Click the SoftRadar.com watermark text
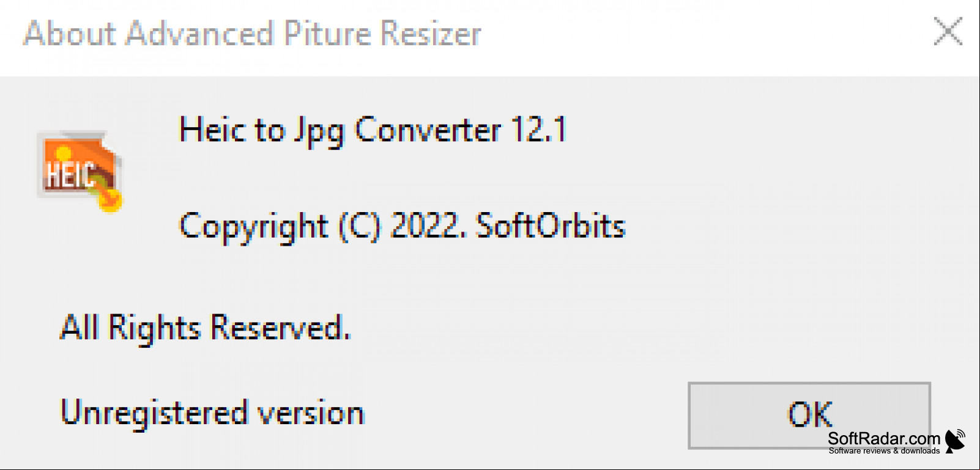The width and height of the screenshot is (980, 470). 884,438
